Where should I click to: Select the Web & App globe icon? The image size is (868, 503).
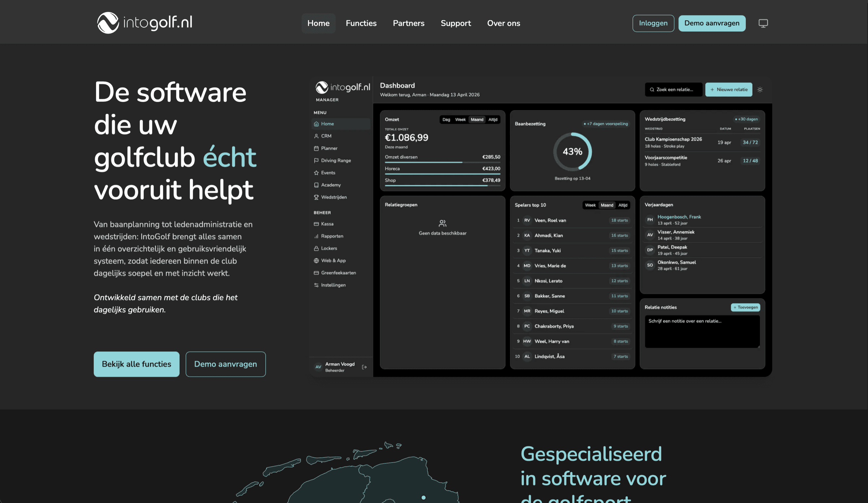[x=316, y=261]
